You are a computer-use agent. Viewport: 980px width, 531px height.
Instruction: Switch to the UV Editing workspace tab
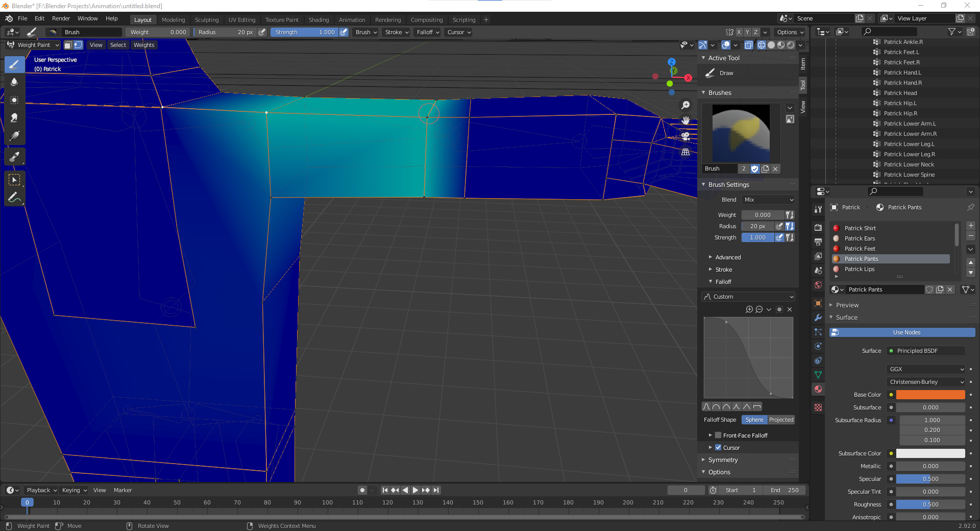point(242,20)
